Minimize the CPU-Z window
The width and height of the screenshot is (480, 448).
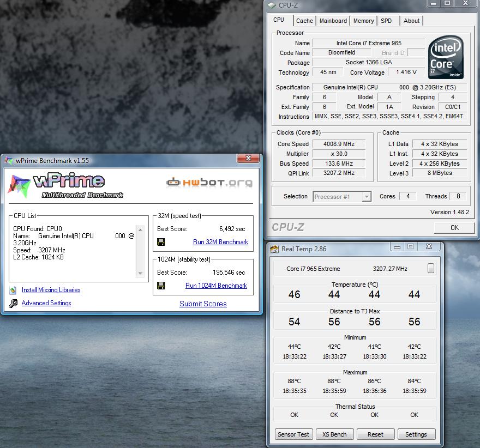(x=434, y=3)
